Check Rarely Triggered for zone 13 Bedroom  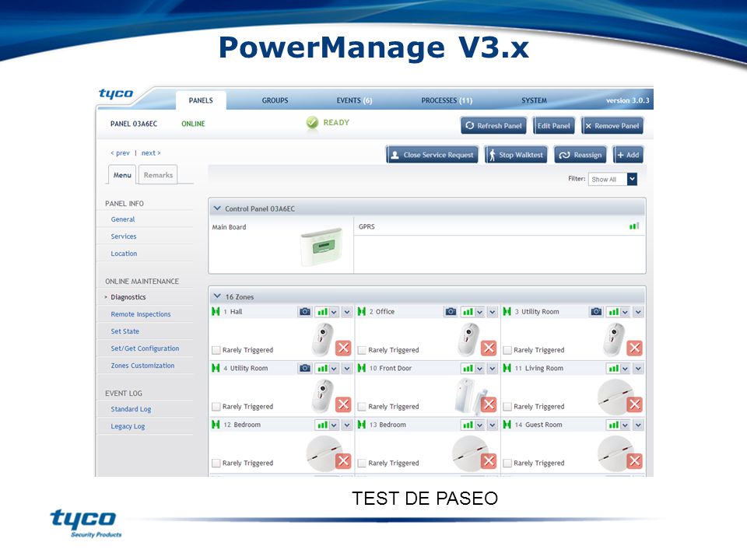click(362, 464)
